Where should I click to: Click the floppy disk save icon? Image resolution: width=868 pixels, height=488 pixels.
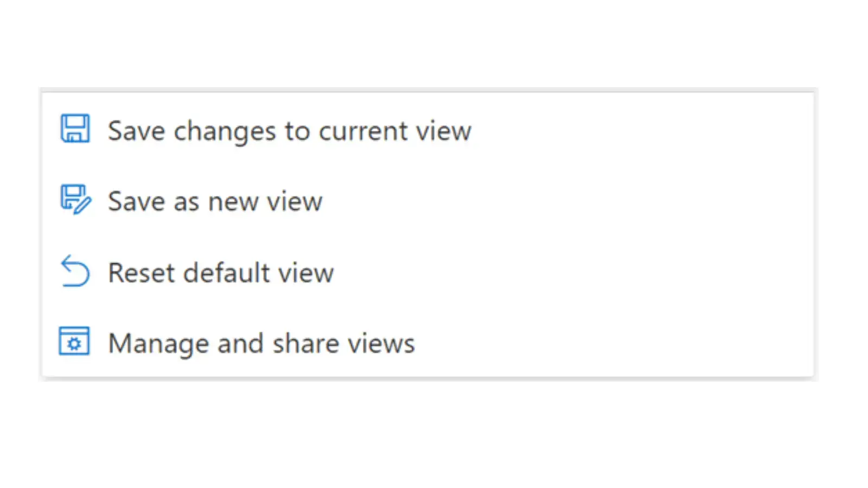point(75,129)
